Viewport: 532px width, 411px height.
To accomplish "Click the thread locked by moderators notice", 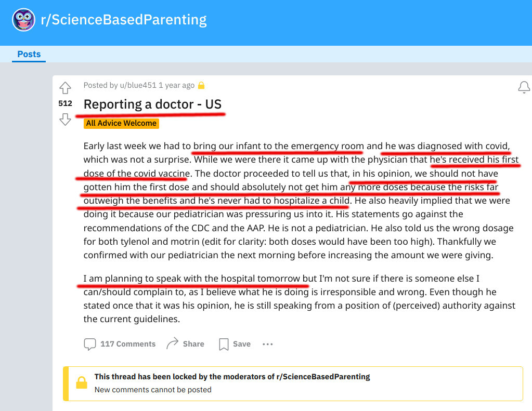I will click(x=232, y=377).
